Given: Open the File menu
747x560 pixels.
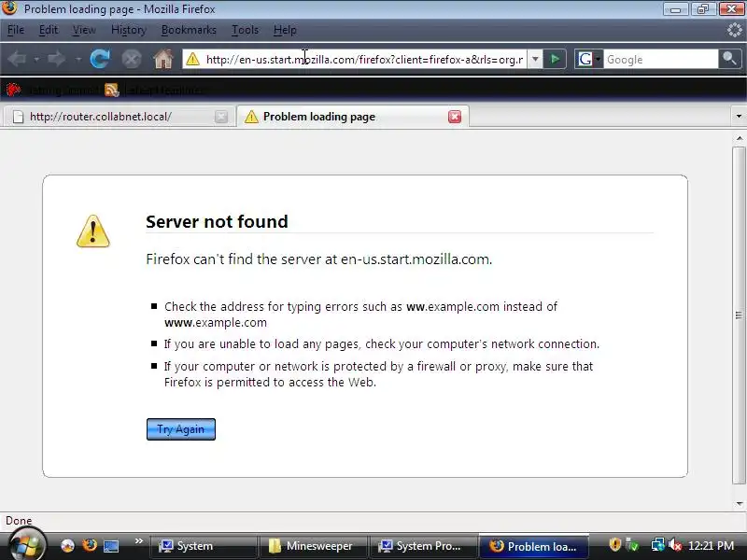Looking at the screenshot, I should point(16,30).
